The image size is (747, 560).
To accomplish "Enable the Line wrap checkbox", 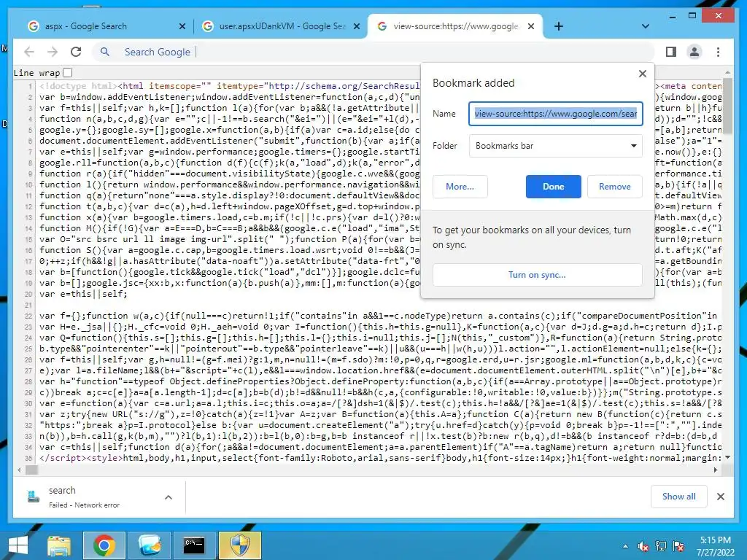I will coord(68,73).
